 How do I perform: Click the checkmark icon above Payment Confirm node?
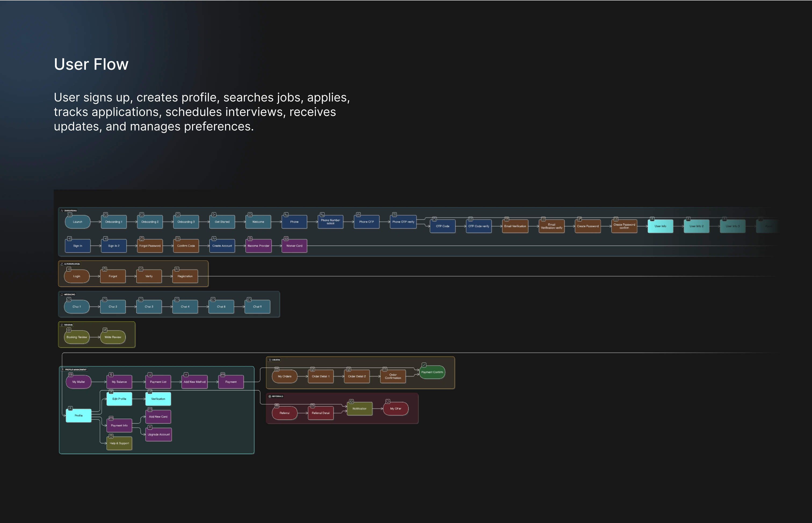[x=424, y=365]
